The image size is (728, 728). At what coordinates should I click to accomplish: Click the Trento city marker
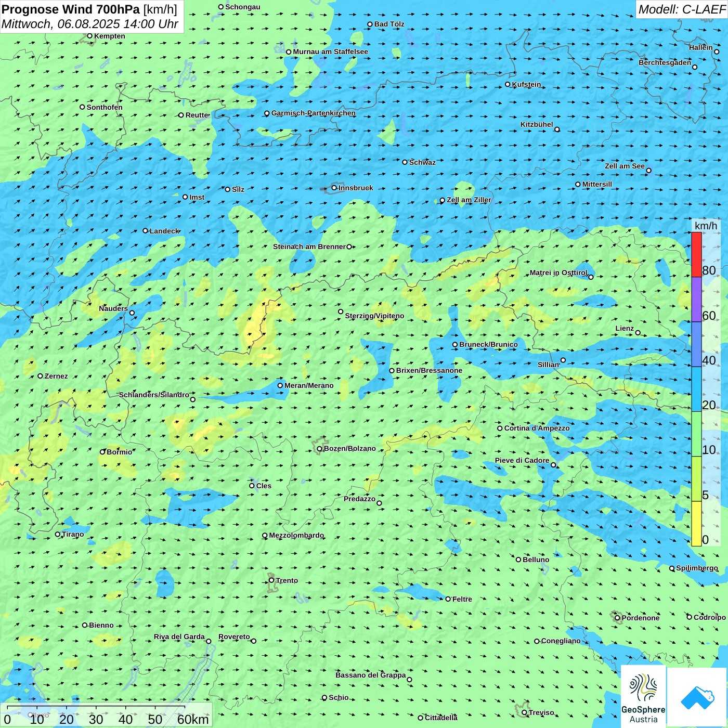271,580
